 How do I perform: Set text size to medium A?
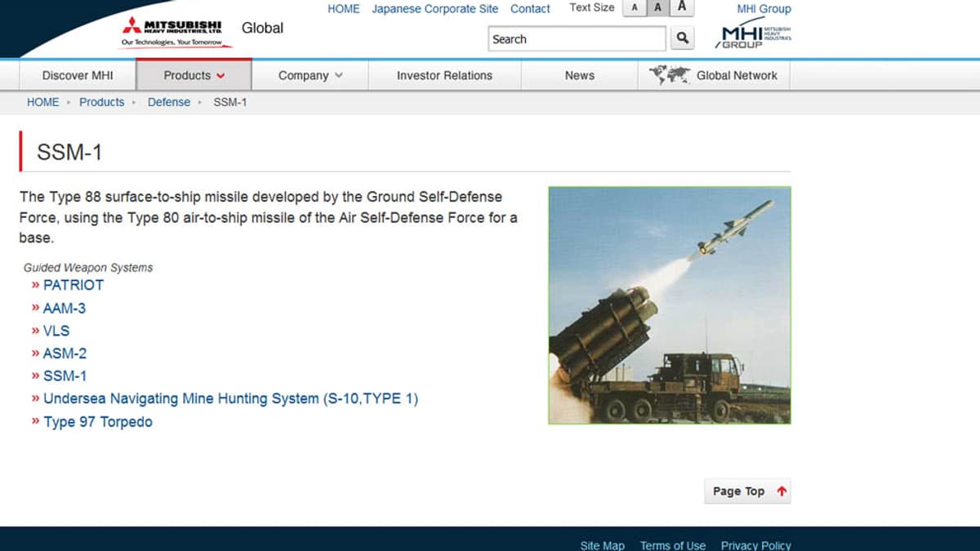tap(658, 8)
